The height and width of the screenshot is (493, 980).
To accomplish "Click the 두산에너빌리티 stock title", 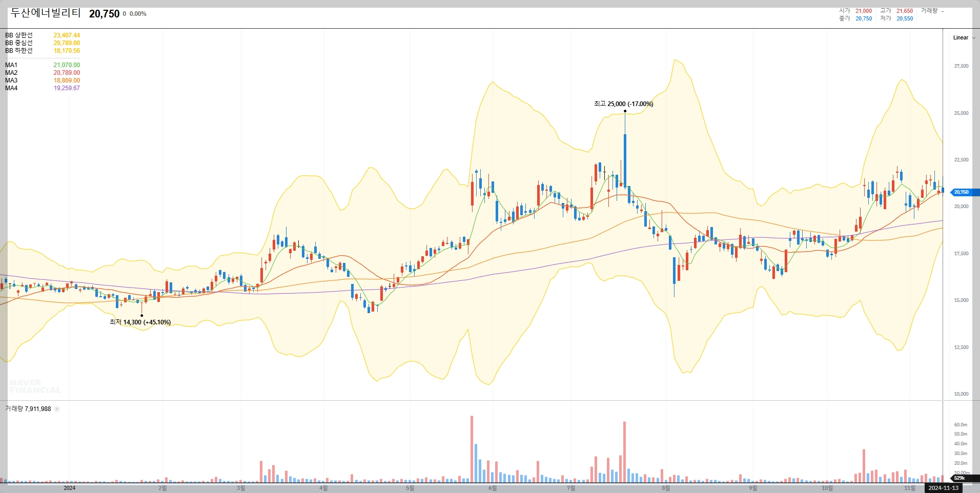I will pos(46,13).
